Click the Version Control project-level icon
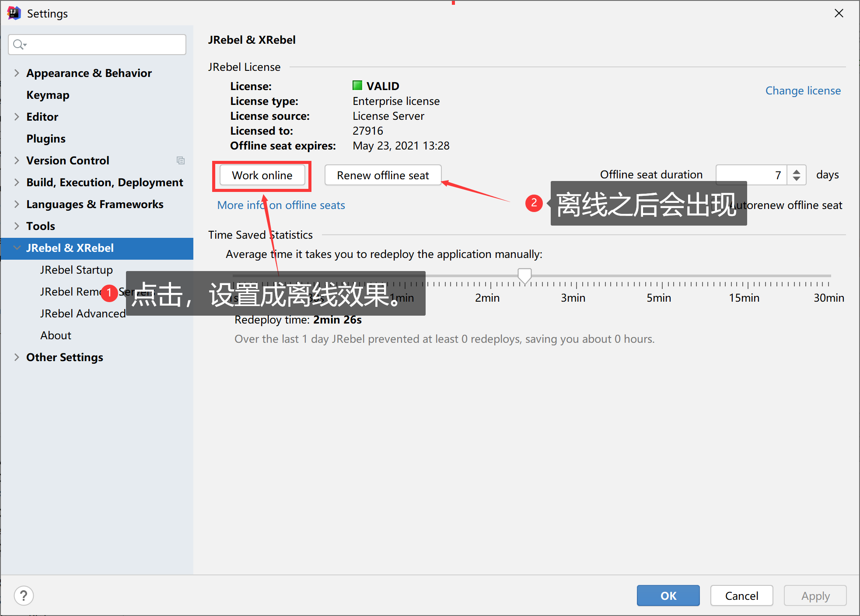 [180, 160]
